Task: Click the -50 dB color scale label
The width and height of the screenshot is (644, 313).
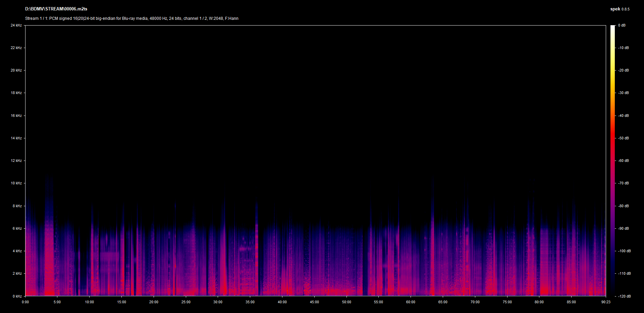Action: (x=624, y=138)
